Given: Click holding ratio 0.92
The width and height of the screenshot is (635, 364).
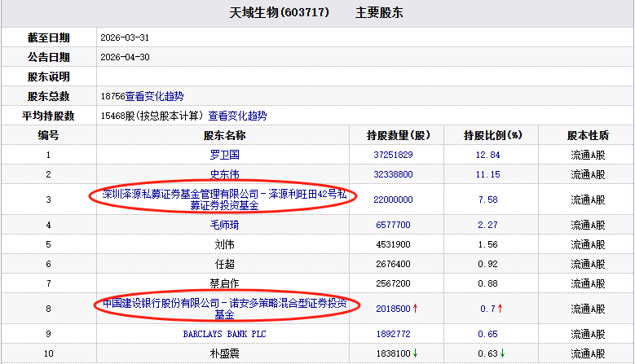Looking at the screenshot, I should point(487,264).
